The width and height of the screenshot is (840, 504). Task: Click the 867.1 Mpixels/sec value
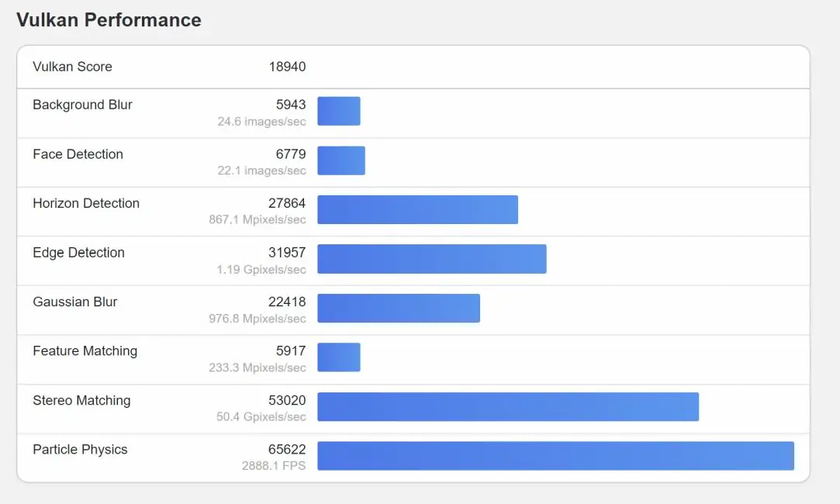(x=258, y=219)
